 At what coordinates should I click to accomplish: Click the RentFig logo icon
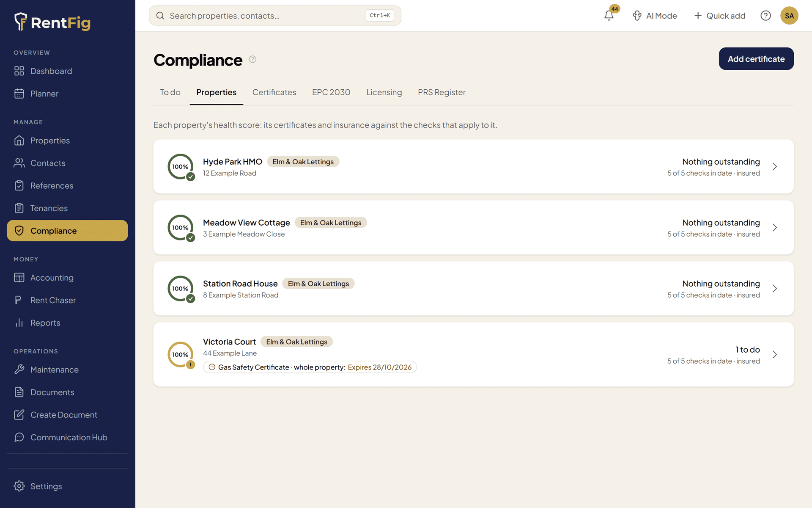pos(20,22)
